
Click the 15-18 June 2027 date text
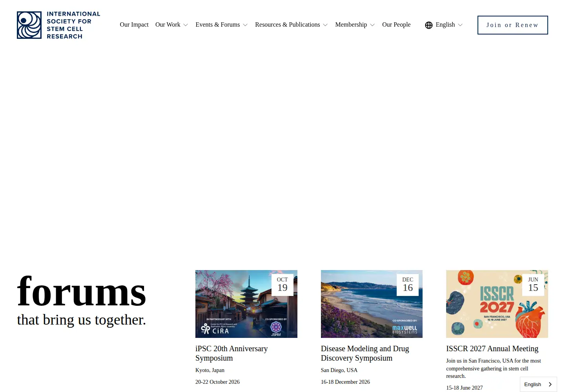tap(465, 388)
